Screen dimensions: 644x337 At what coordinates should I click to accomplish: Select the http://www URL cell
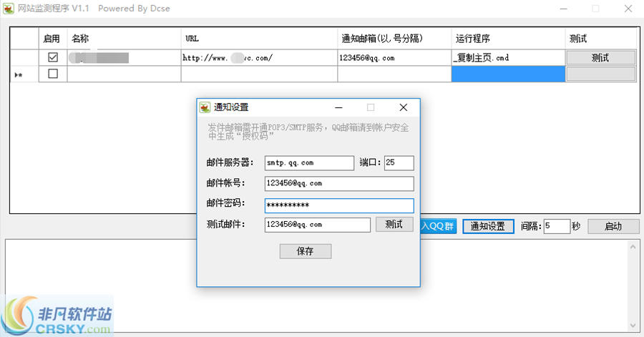(x=259, y=58)
